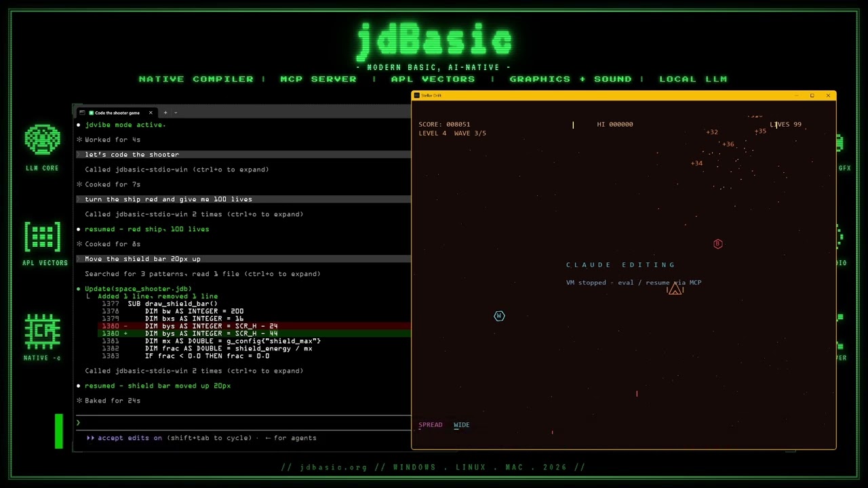Select the 'Code the shooter game' tab
Screen dimensions: 868x488
(117, 113)
